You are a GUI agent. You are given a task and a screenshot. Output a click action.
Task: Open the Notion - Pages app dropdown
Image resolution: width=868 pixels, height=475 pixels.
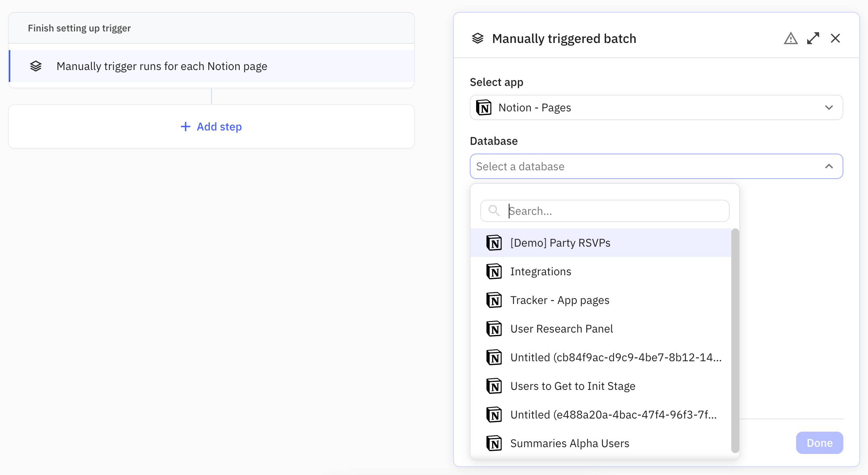[x=656, y=108]
